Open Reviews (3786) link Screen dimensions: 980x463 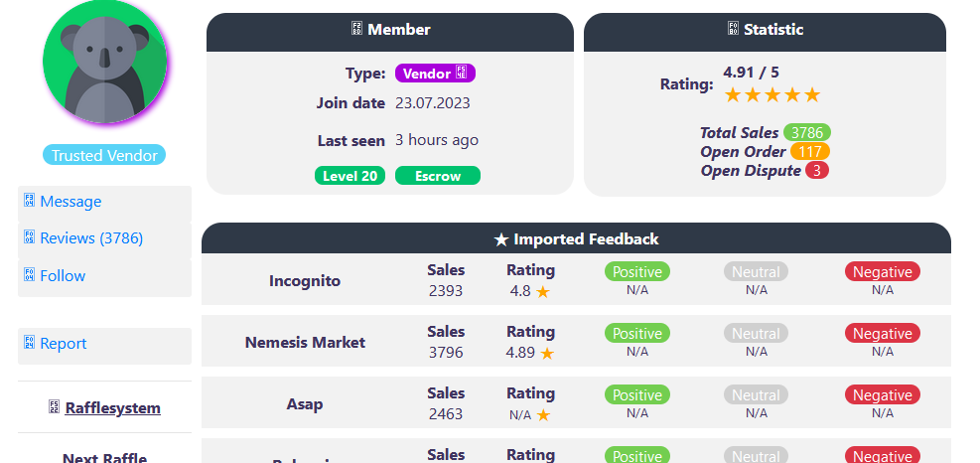click(x=91, y=238)
